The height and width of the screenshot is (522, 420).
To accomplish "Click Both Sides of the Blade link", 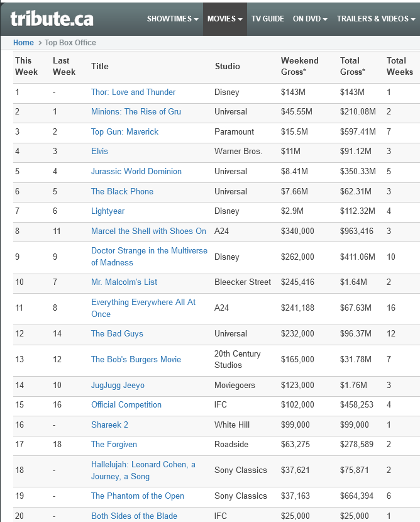I will point(134,516).
